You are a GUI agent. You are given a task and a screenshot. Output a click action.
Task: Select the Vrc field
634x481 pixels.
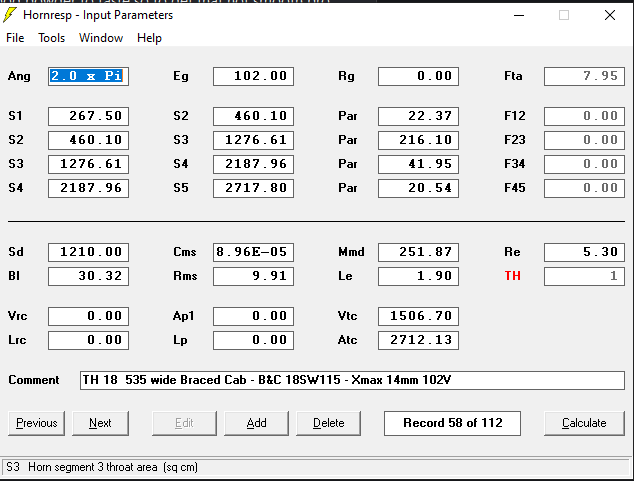(89, 316)
